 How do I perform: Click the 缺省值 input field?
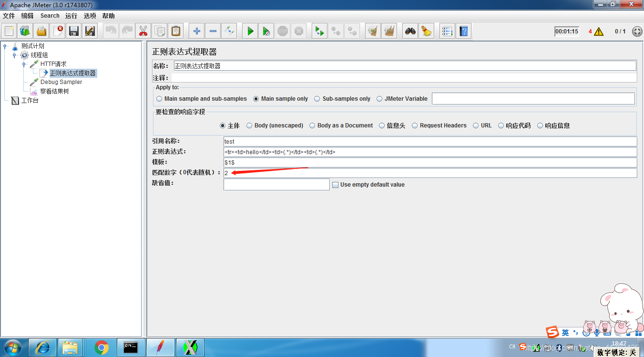[x=276, y=184]
